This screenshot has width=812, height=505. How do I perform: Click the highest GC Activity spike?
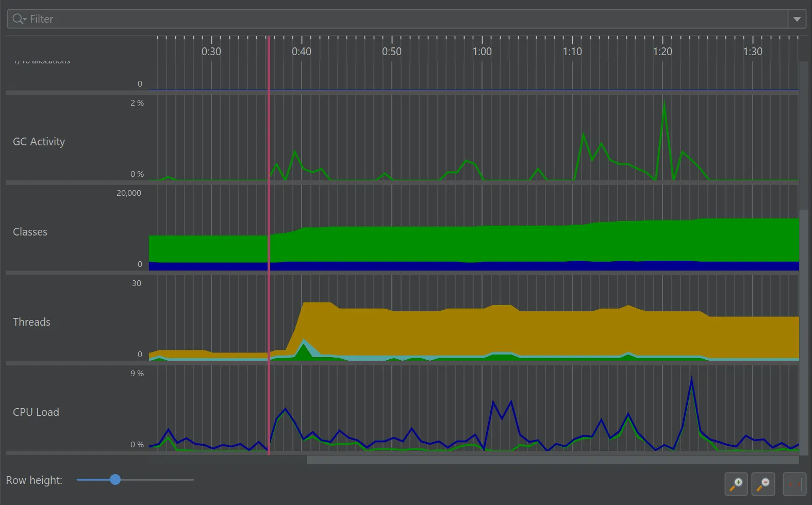[x=664, y=103]
